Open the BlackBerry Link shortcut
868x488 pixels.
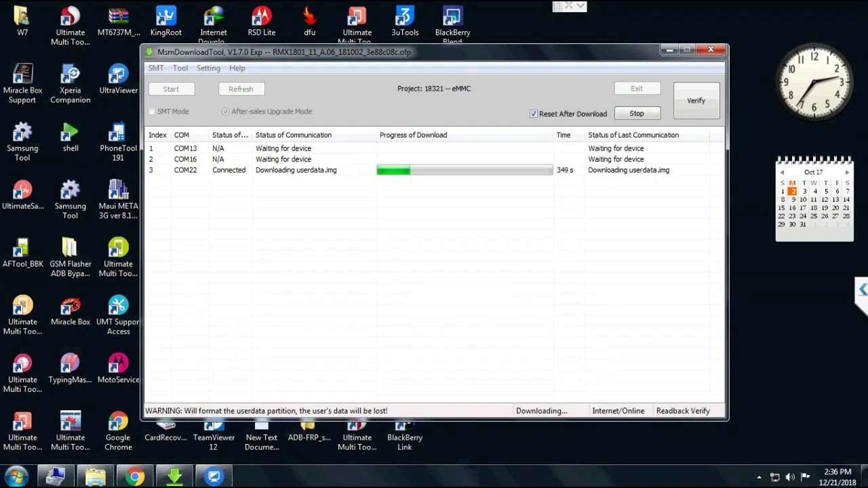tap(405, 436)
